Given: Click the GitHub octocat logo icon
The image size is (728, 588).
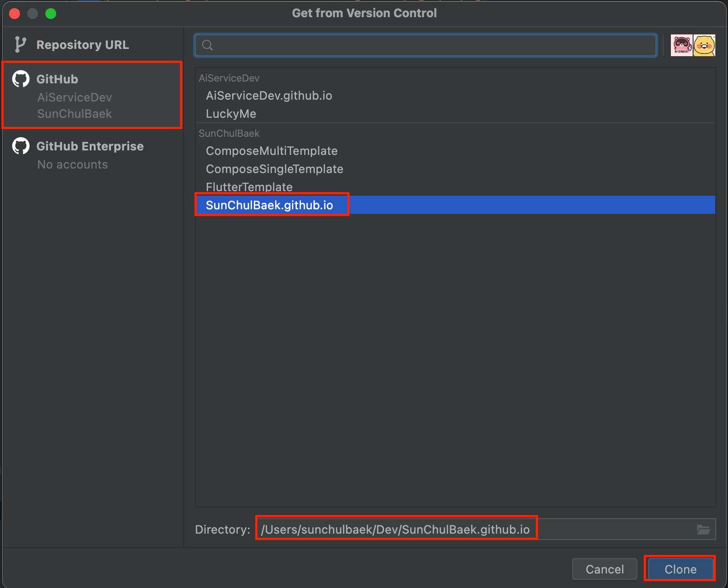Looking at the screenshot, I should tap(21, 79).
